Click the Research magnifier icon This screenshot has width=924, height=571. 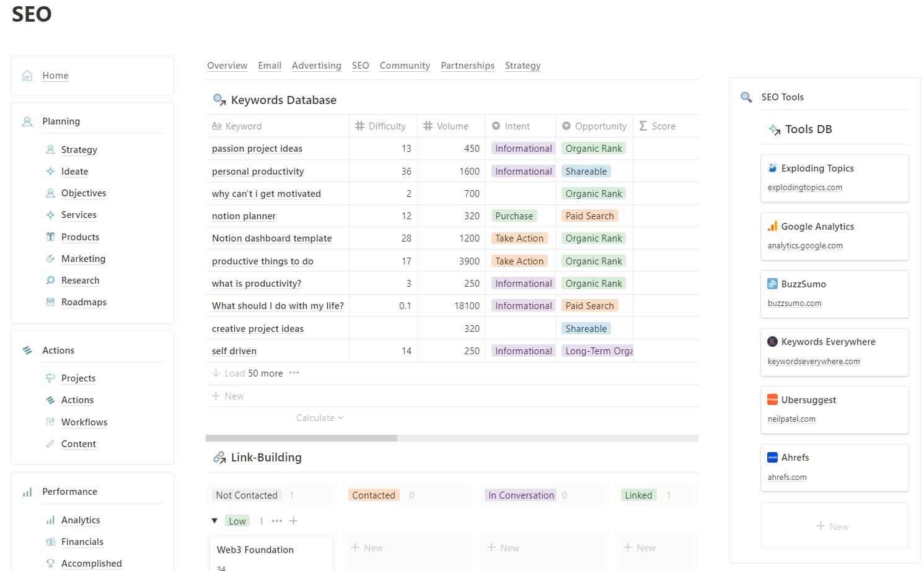pyautogui.click(x=50, y=280)
